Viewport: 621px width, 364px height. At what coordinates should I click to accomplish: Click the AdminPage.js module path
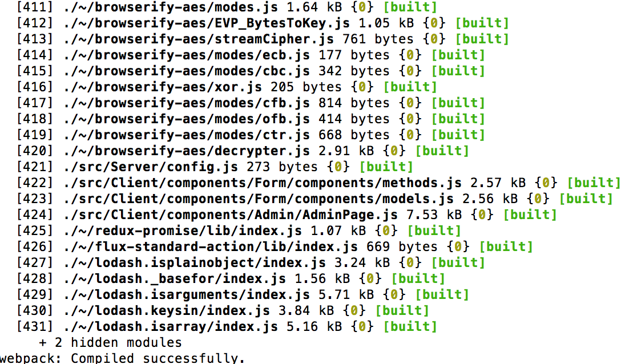click(x=230, y=215)
